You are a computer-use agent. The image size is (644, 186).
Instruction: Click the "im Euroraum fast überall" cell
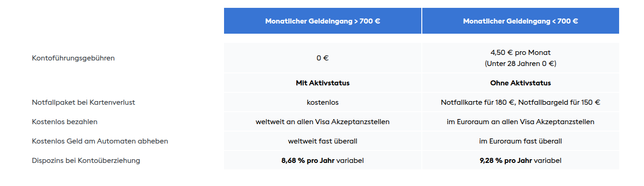[520, 141]
